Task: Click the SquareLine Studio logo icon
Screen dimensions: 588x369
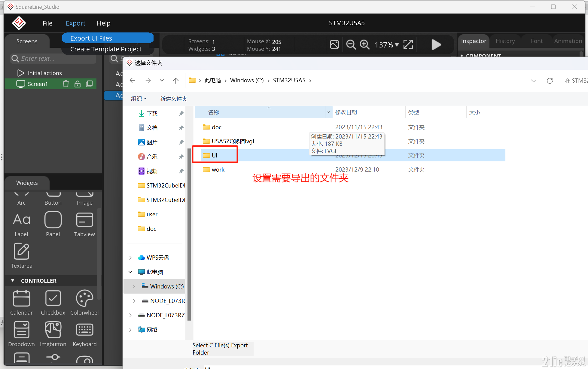Action: (x=19, y=23)
